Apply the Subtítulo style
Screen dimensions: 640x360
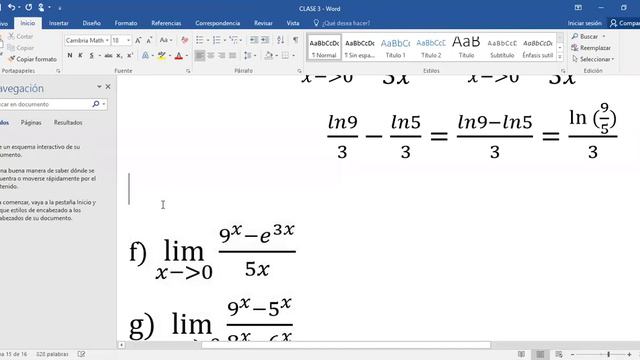pyautogui.click(x=502, y=47)
